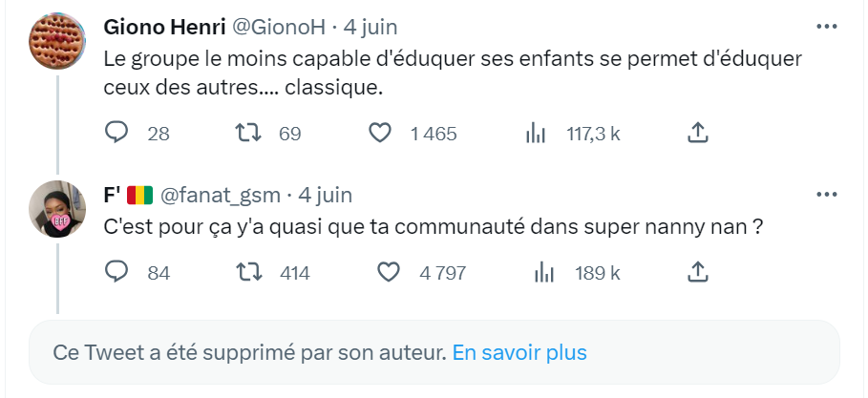Like the @fanat_gsm tweet
868x398 pixels.
pos(389,273)
